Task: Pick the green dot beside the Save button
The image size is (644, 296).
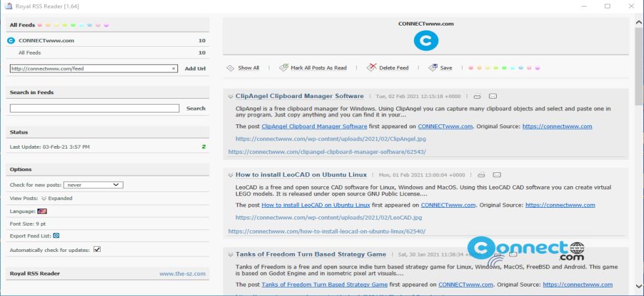Action: click(504, 68)
